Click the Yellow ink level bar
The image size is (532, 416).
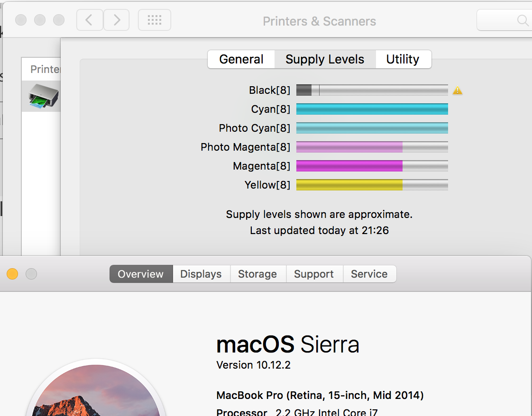[x=372, y=185]
